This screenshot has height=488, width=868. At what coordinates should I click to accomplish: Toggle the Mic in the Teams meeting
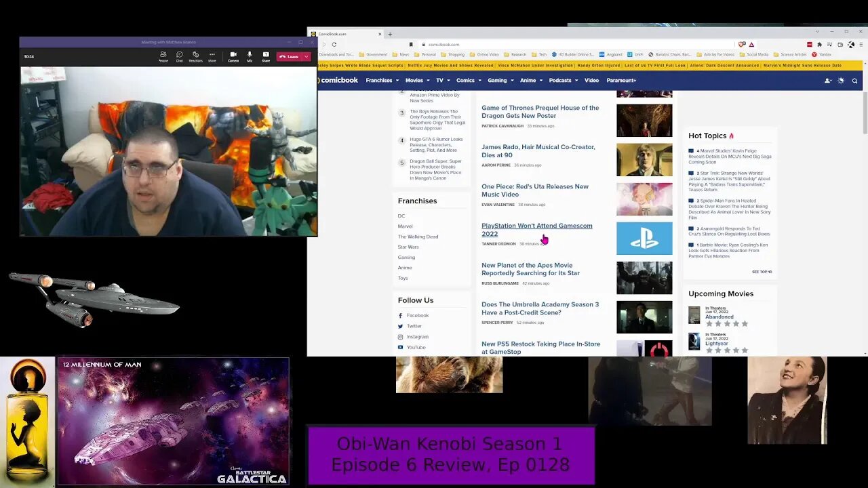250,56
